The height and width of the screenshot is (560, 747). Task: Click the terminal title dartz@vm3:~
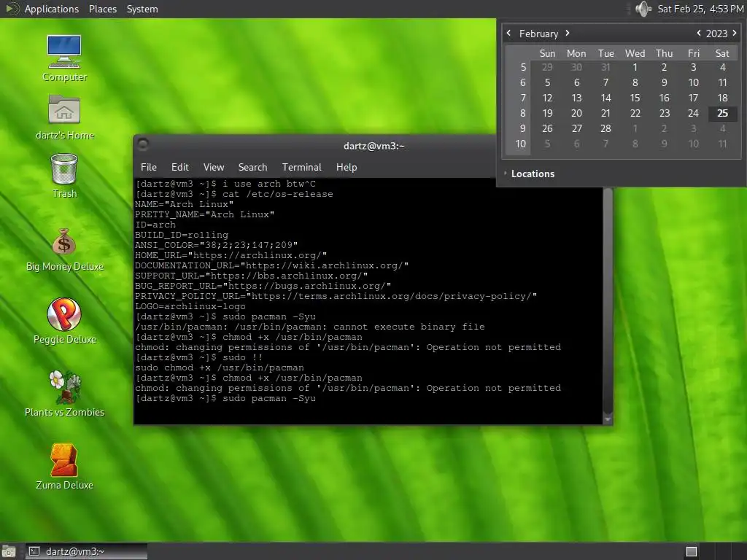374,146
